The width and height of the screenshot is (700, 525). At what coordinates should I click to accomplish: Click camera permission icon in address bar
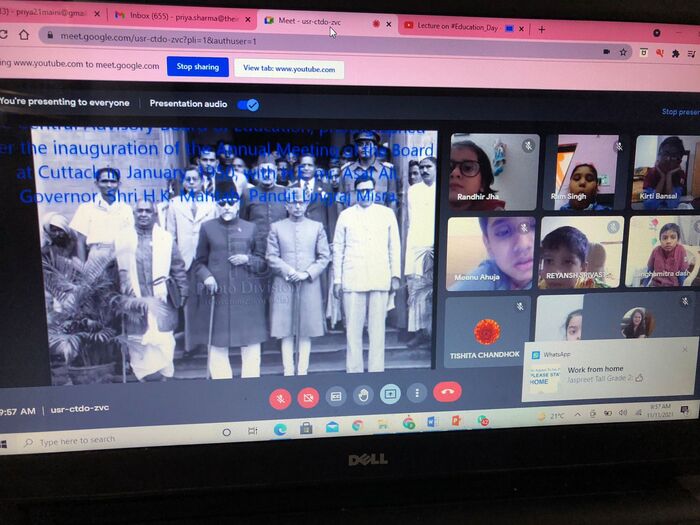(606, 52)
